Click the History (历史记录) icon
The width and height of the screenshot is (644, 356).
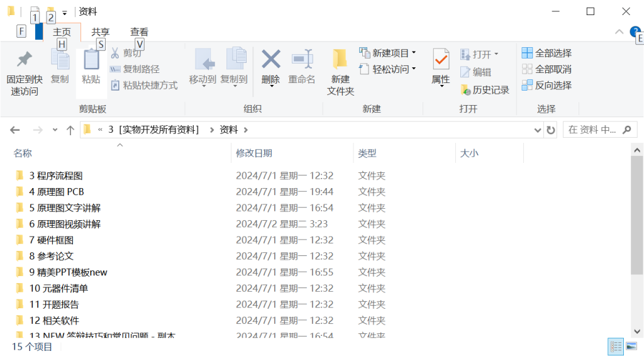(x=465, y=90)
